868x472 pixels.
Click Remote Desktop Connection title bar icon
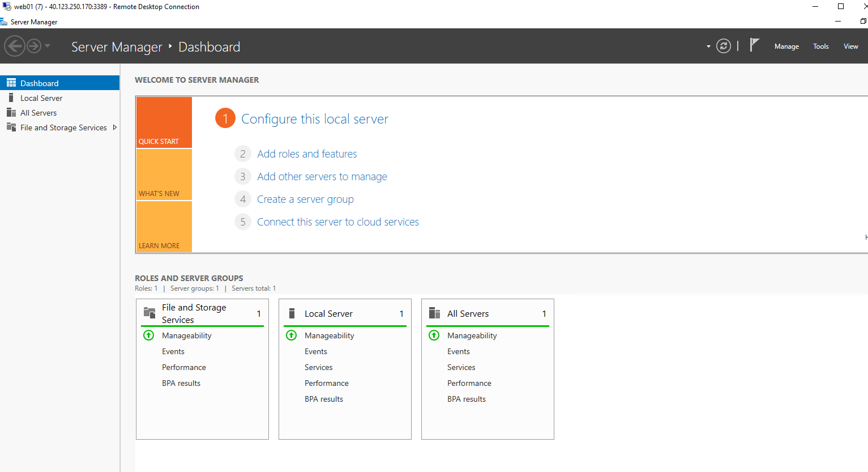point(7,7)
